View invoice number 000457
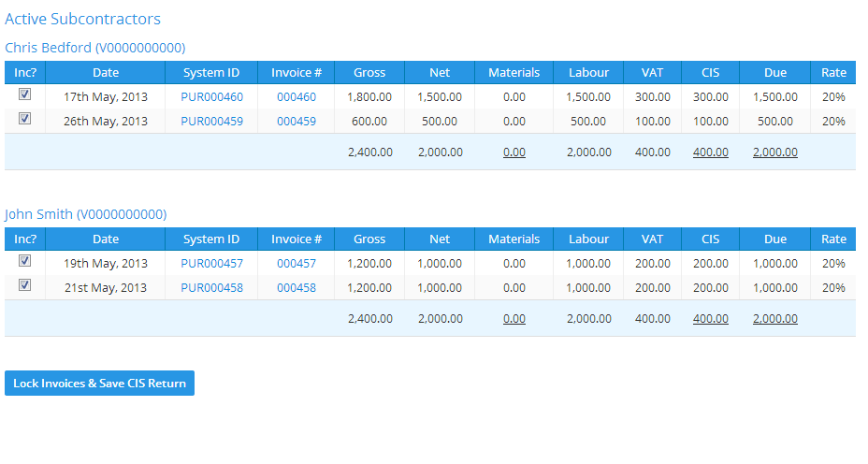 pos(297,263)
